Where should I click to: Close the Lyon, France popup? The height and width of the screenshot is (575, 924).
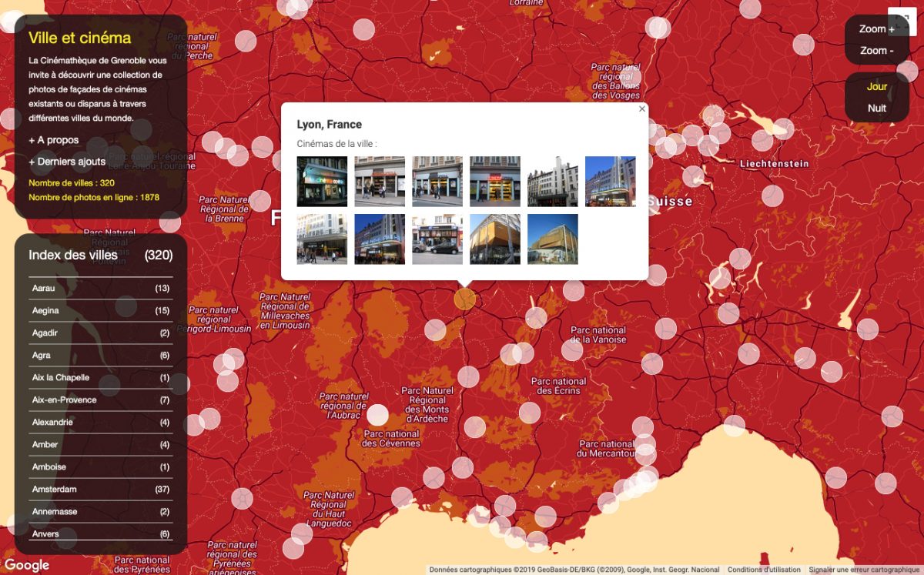coord(642,109)
